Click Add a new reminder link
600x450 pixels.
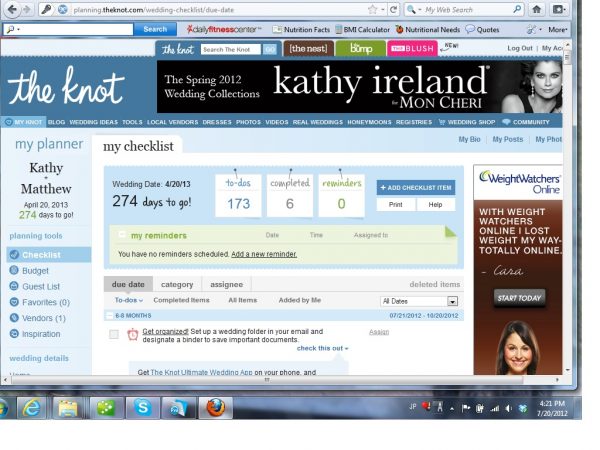[264, 254]
